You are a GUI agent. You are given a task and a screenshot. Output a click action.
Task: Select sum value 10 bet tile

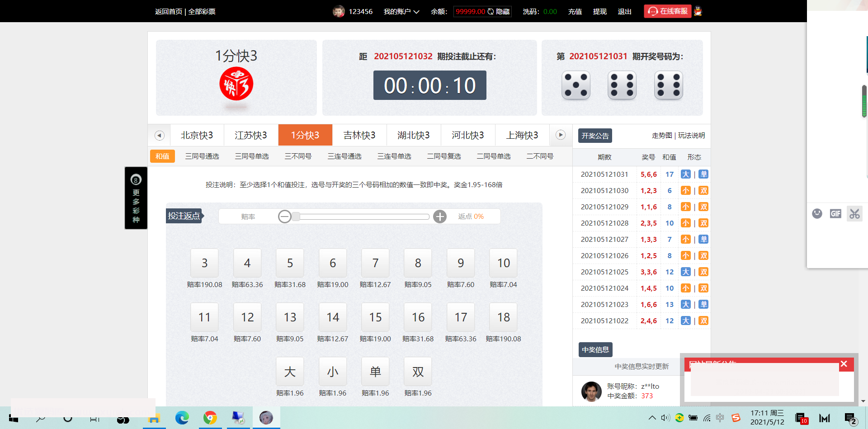click(x=503, y=263)
